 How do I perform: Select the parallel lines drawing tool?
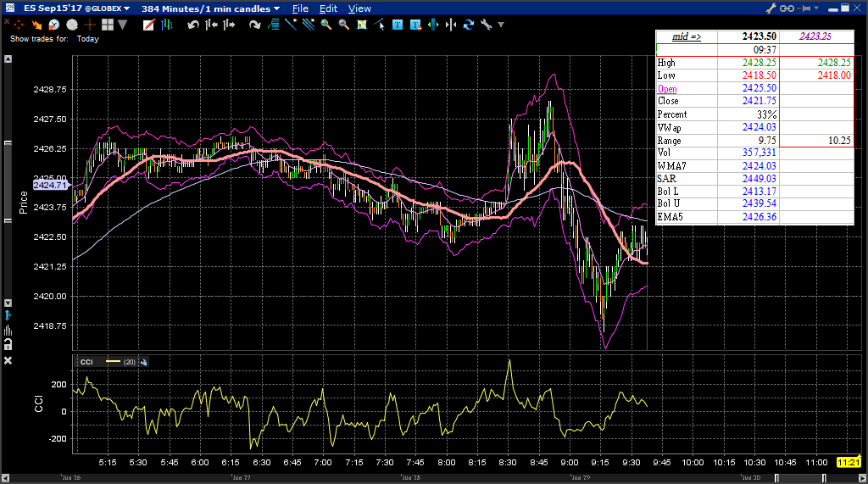[309, 25]
